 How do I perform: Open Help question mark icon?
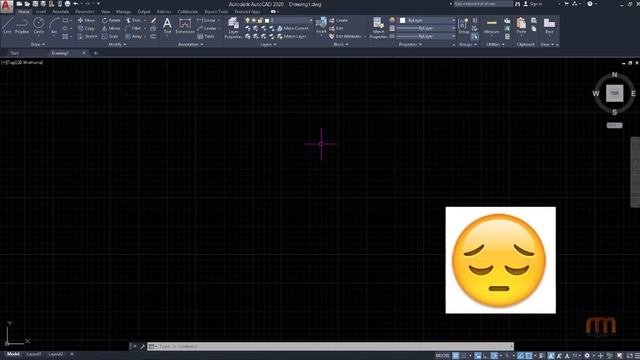[590, 4]
